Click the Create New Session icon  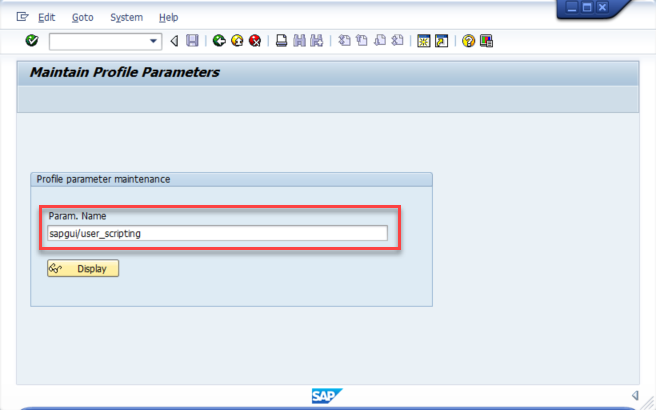point(424,41)
